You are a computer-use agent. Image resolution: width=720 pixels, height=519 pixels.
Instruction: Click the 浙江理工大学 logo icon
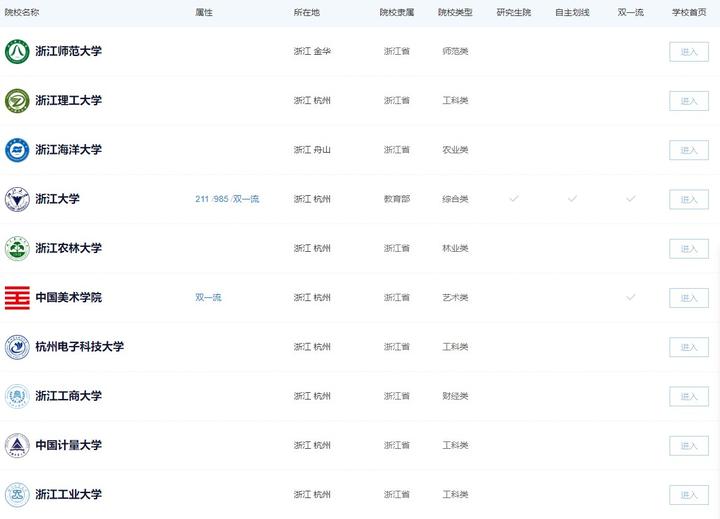(17, 101)
